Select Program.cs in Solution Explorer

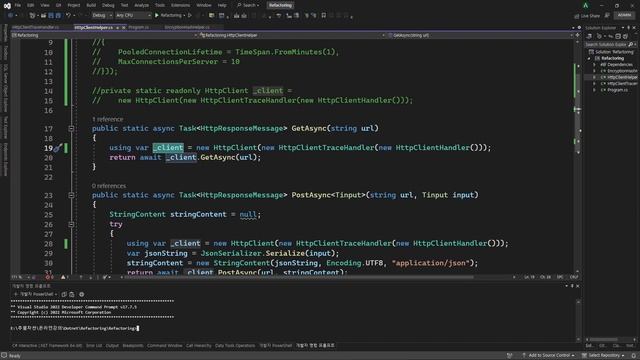pos(617,90)
